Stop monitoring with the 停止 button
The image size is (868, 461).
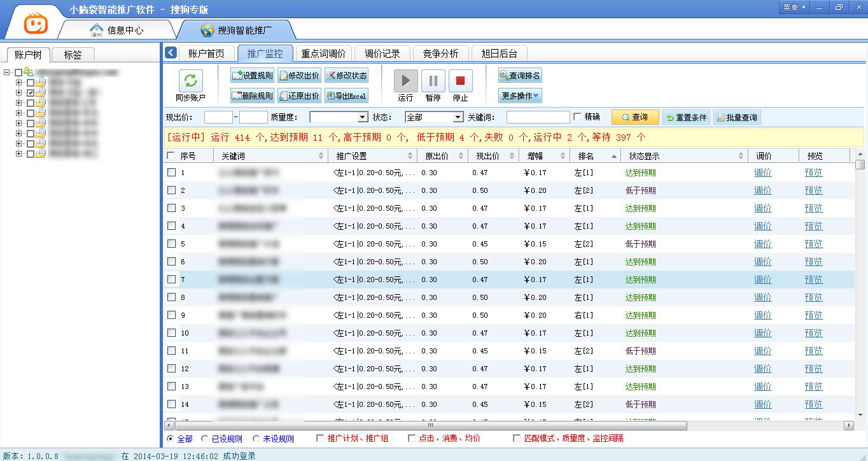pyautogui.click(x=460, y=81)
